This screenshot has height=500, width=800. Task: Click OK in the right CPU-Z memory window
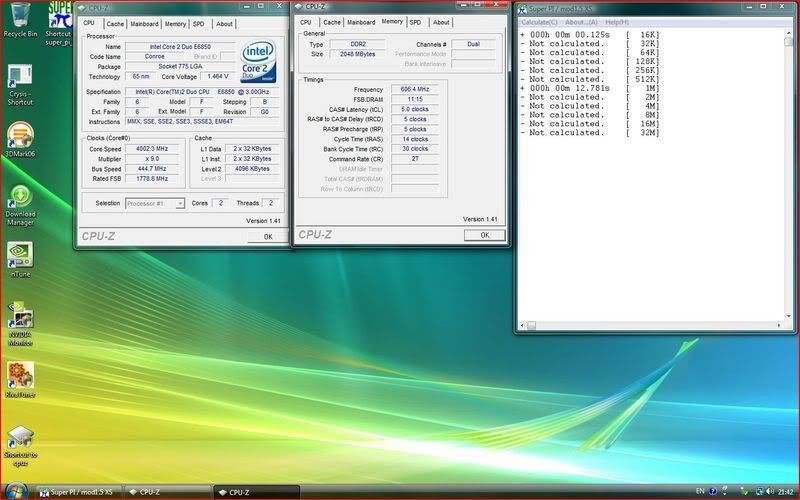485,235
